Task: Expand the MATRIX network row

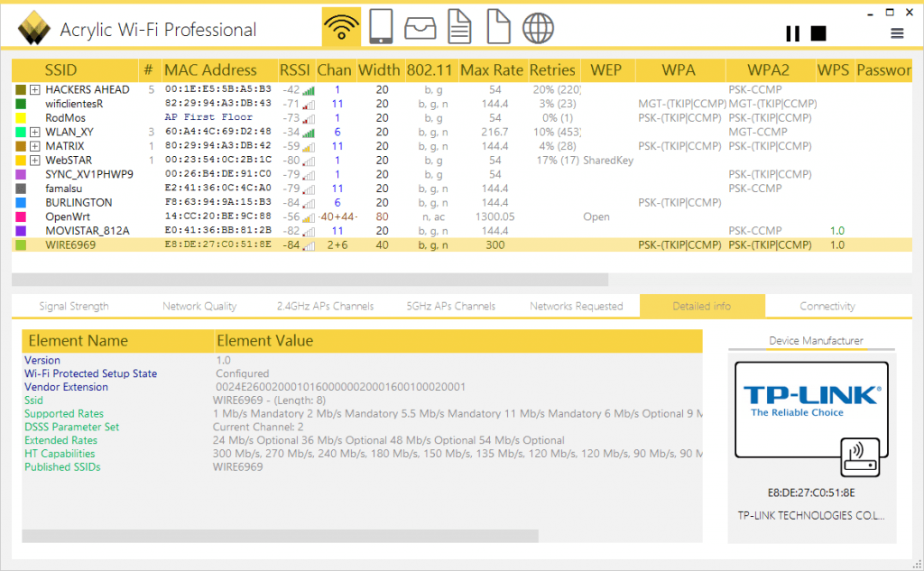Action: [35, 146]
